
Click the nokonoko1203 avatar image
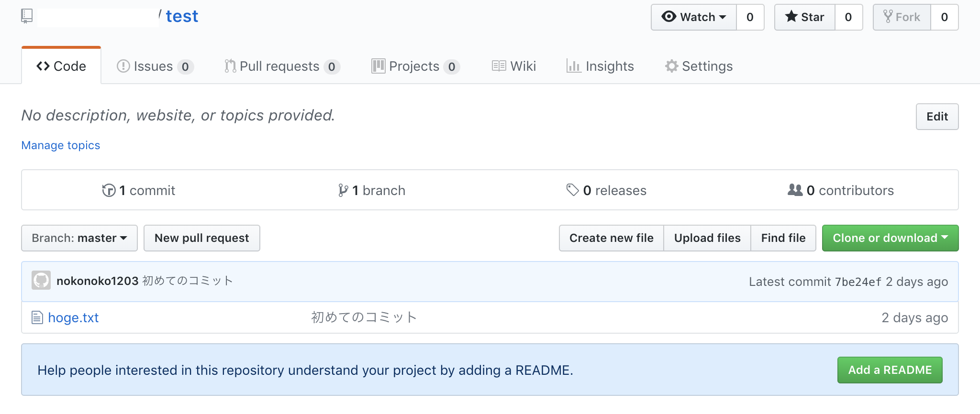(x=41, y=280)
